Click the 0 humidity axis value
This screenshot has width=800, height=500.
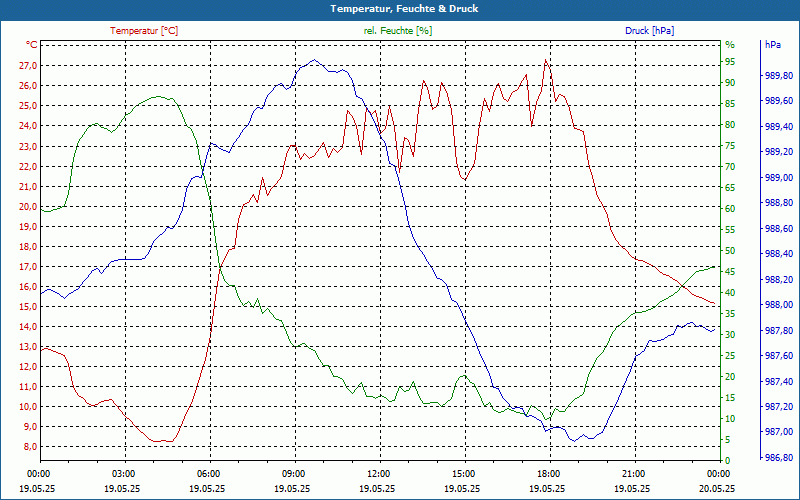(x=728, y=461)
